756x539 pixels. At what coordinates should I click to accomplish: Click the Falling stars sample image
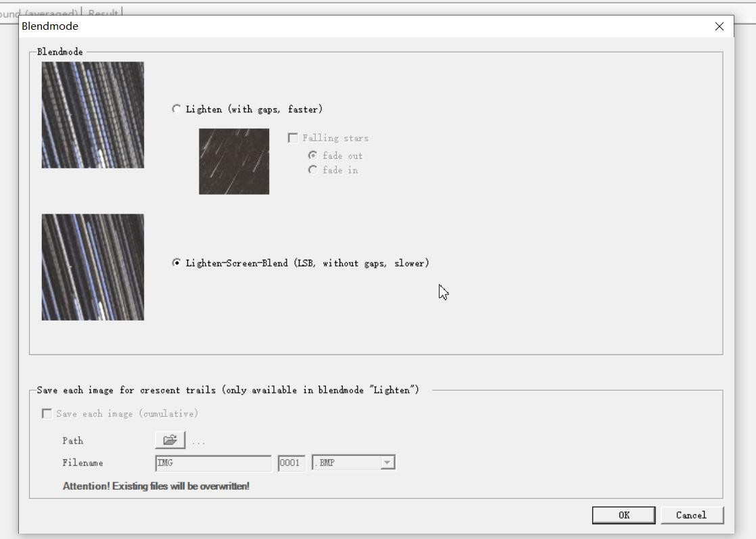[234, 162]
